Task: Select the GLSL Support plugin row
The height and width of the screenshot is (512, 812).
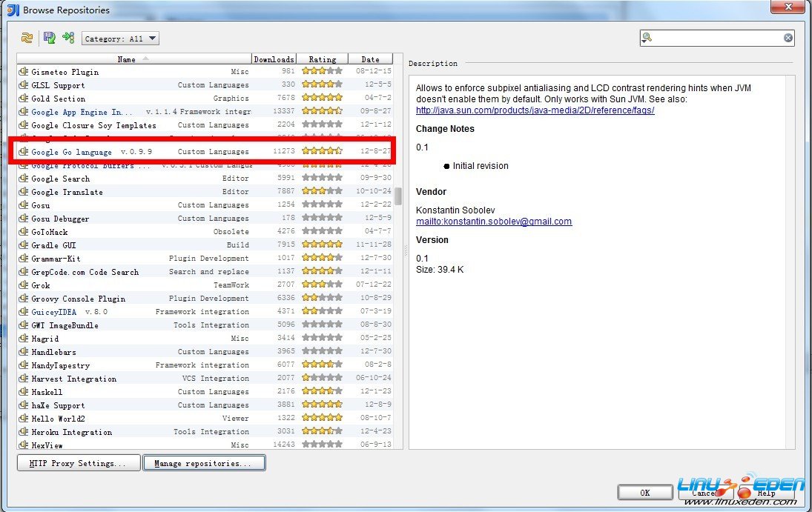Action: pos(205,85)
